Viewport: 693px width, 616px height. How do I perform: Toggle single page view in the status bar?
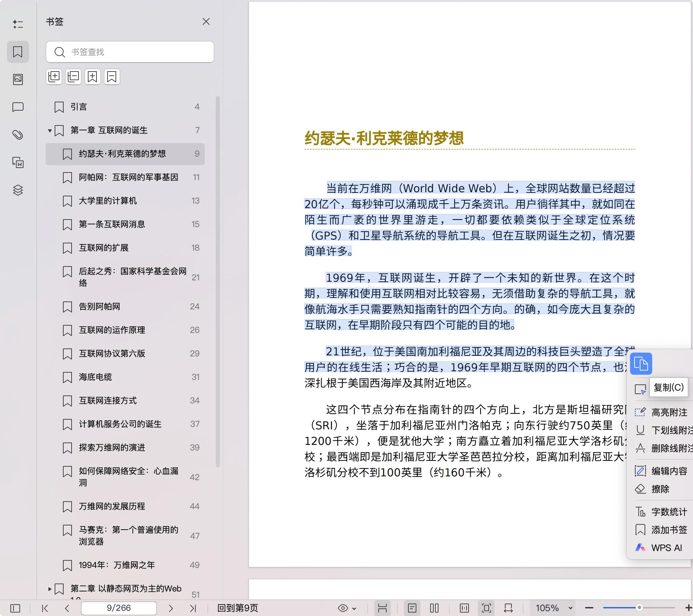tap(413, 608)
